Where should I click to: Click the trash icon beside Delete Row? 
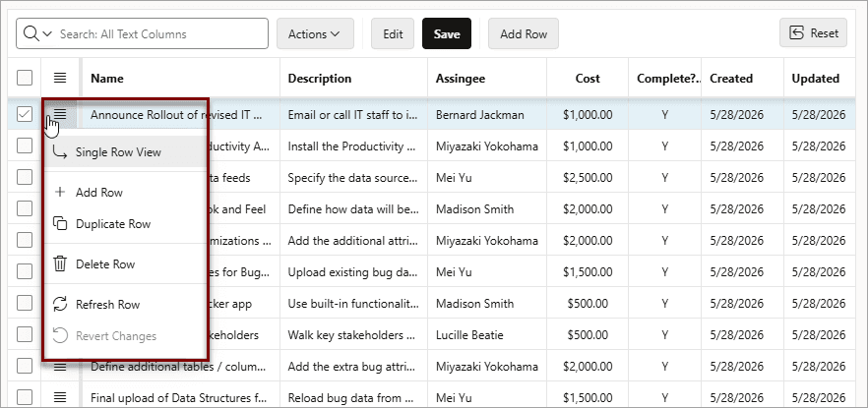point(60,263)
